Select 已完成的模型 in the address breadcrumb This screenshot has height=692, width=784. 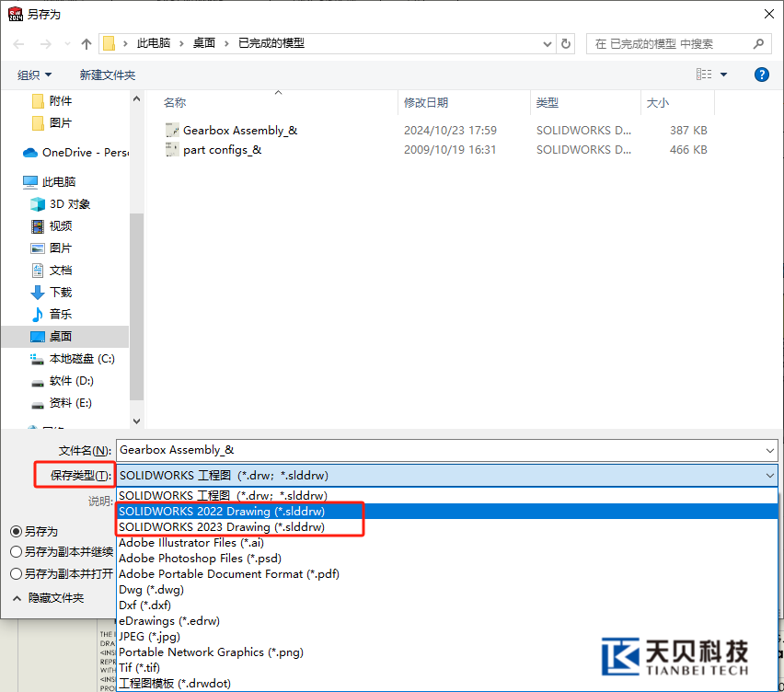(x=271, y=43)
